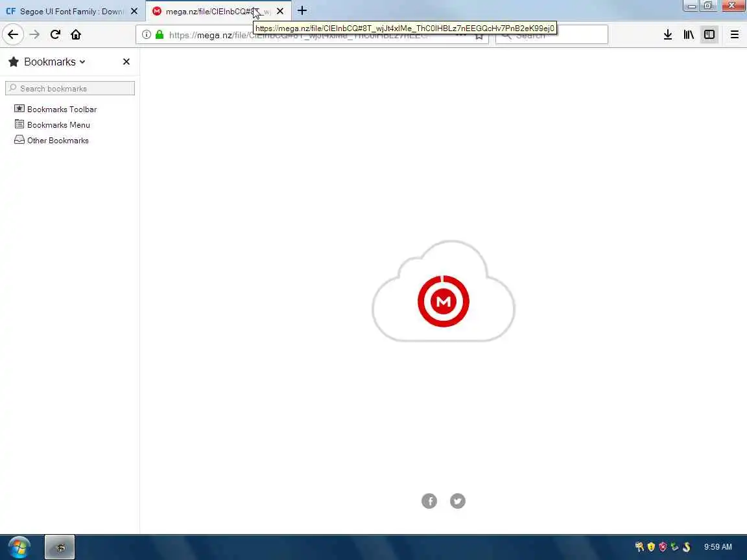This screenshot has height=560, width=747.
Task: Click the forward navigation arrow
Action: [x=34, y=34]
